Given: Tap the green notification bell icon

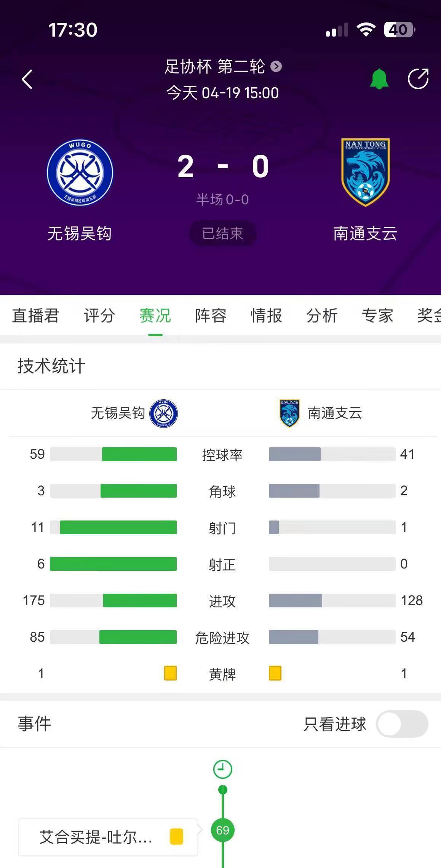Looking at the screenshot, I should pos(379,79).
